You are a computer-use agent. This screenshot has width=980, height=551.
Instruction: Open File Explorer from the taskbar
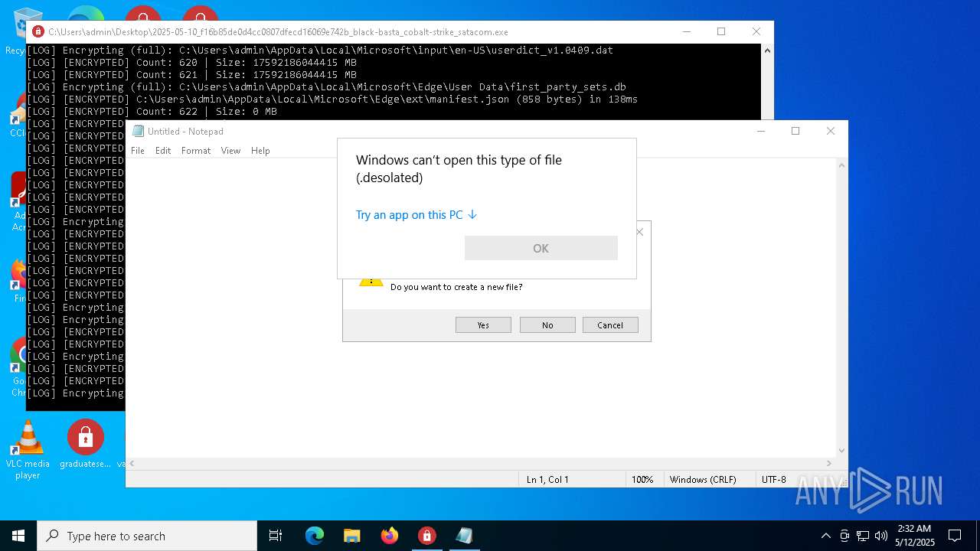click(351, 536)
